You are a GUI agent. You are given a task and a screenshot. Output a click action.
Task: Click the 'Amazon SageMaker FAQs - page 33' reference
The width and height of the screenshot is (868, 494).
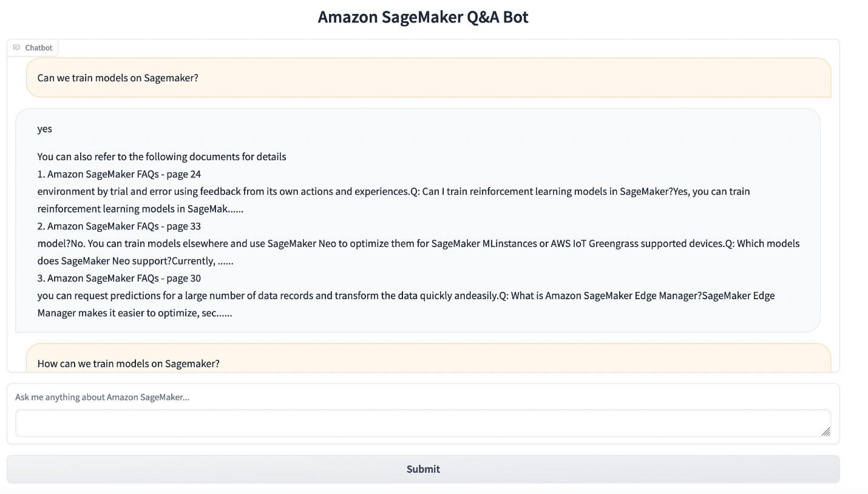point(119,226)
